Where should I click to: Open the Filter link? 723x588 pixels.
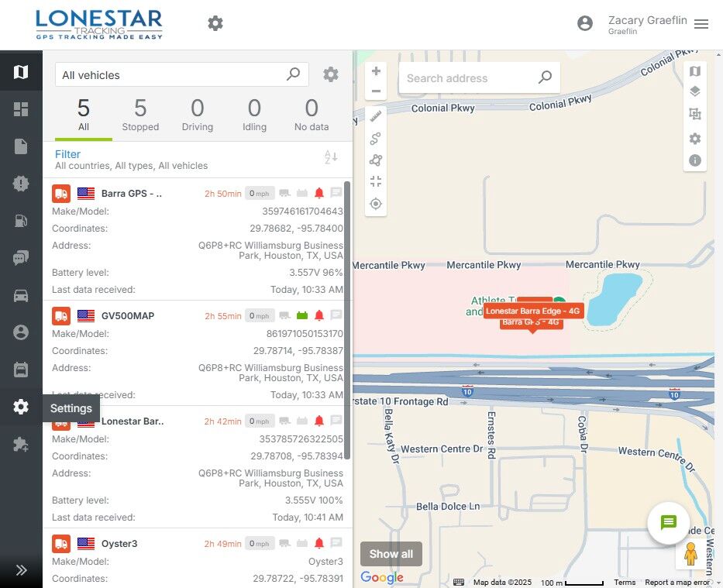pos(67,154)
